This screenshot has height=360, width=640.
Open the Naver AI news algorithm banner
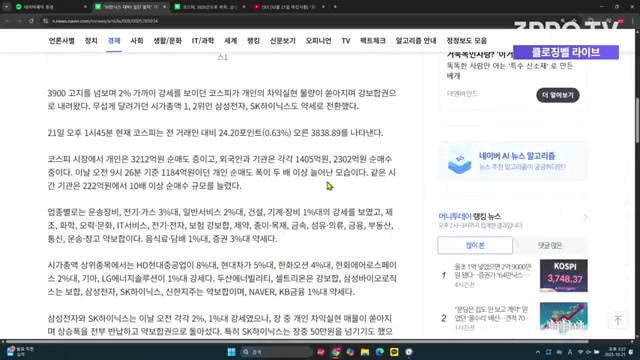click(512, 161)
